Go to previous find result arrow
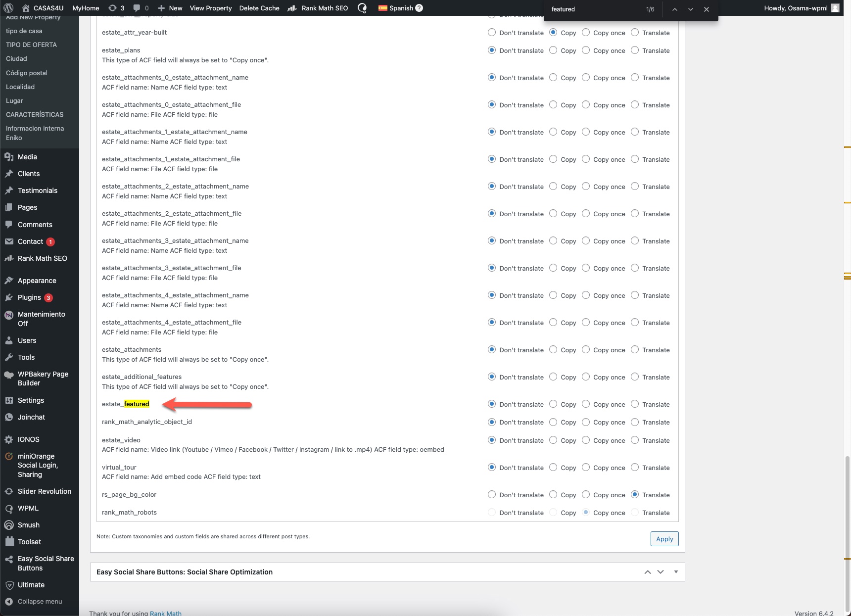This screenshot has height=616, width=851. click(674, 9)
